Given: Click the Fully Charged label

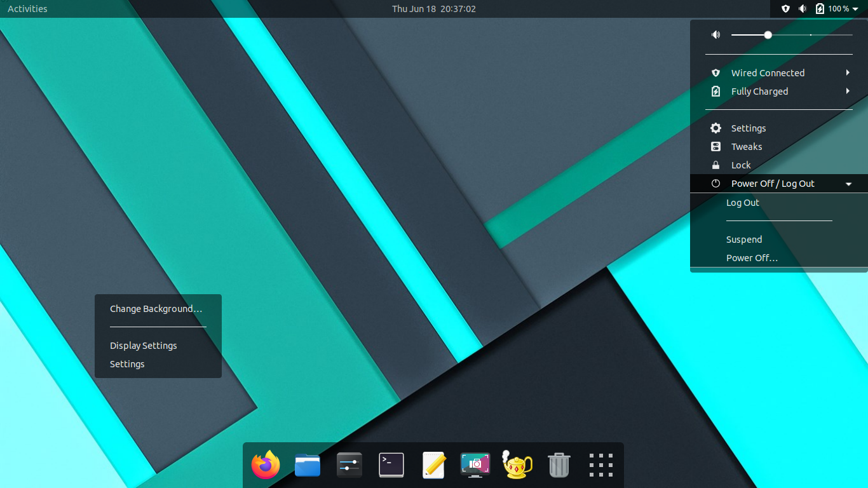Looking at the screenshot, I should point(759,91).
